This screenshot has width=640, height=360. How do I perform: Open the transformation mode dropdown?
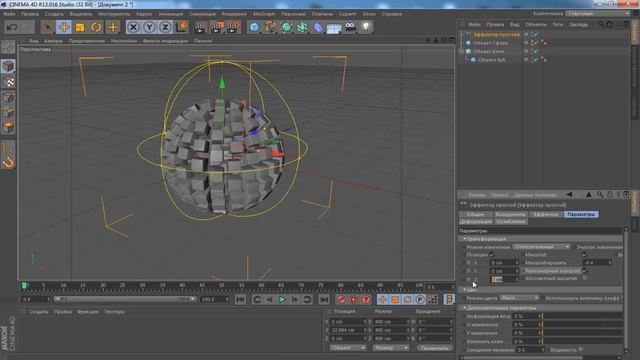pyautogui.click(x=541, y=247)
